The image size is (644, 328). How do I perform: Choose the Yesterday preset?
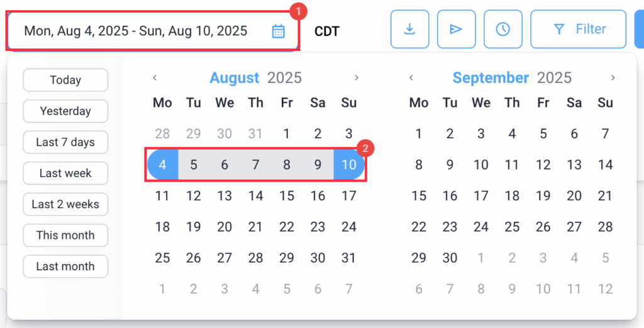coord(65,111)
